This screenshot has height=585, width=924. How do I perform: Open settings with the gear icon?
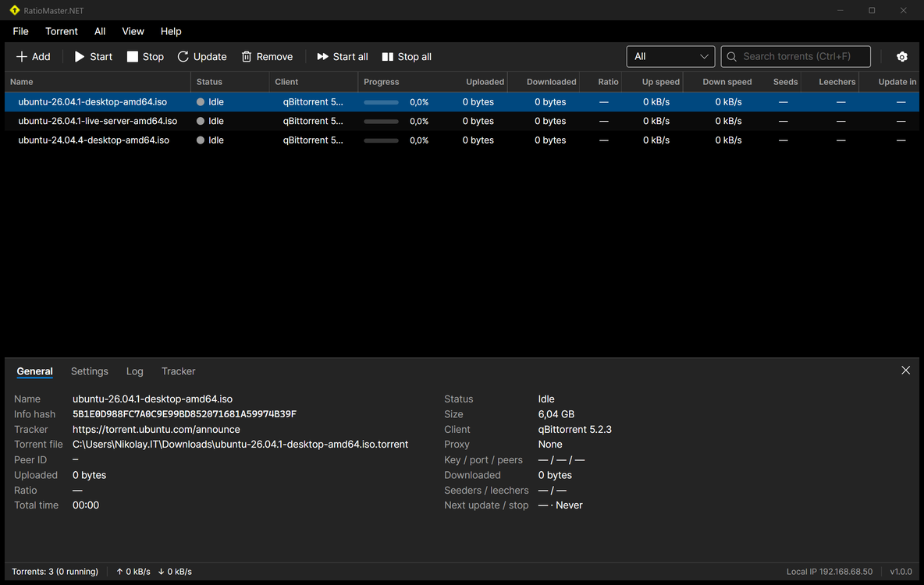pos(901,57)
